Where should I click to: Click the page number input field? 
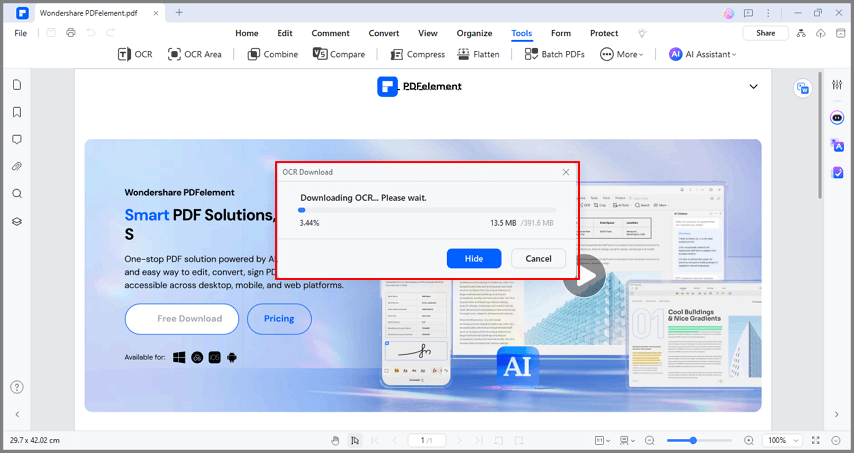tap(427, 440)
